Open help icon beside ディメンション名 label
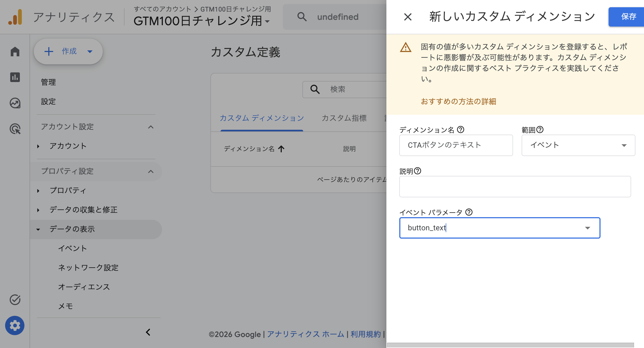Screen dimensions: 644x348 (x=460, y=129)
